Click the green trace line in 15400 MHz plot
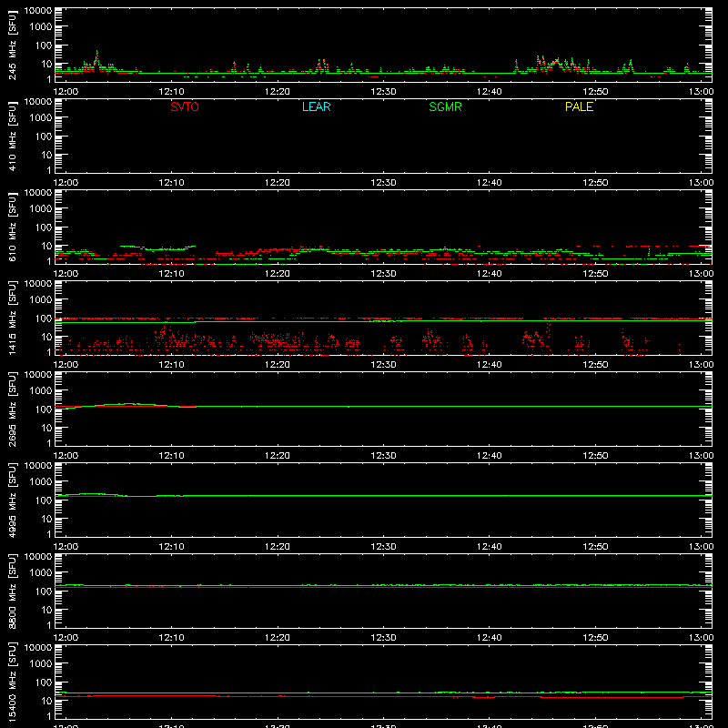 click(383, 693)
